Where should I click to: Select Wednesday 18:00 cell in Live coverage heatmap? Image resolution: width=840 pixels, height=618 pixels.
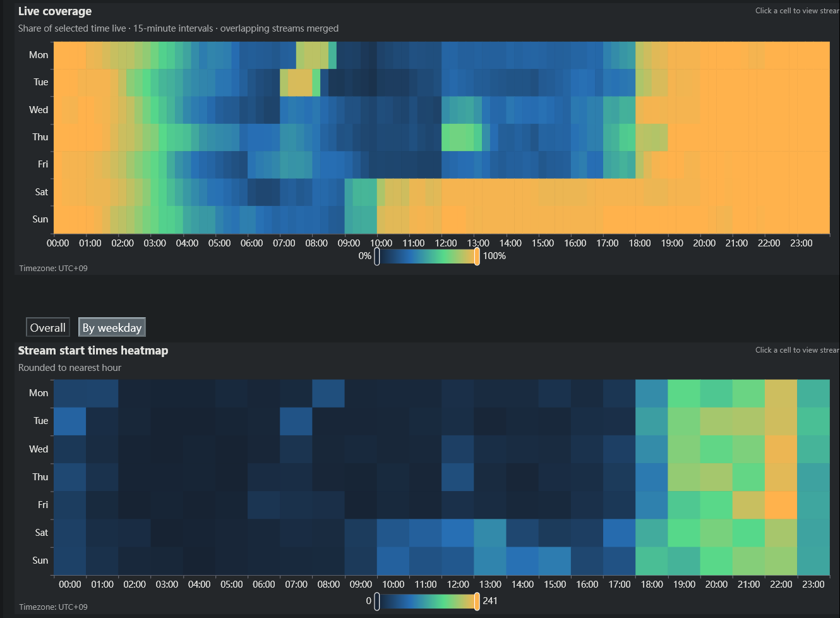click(639, 110)
